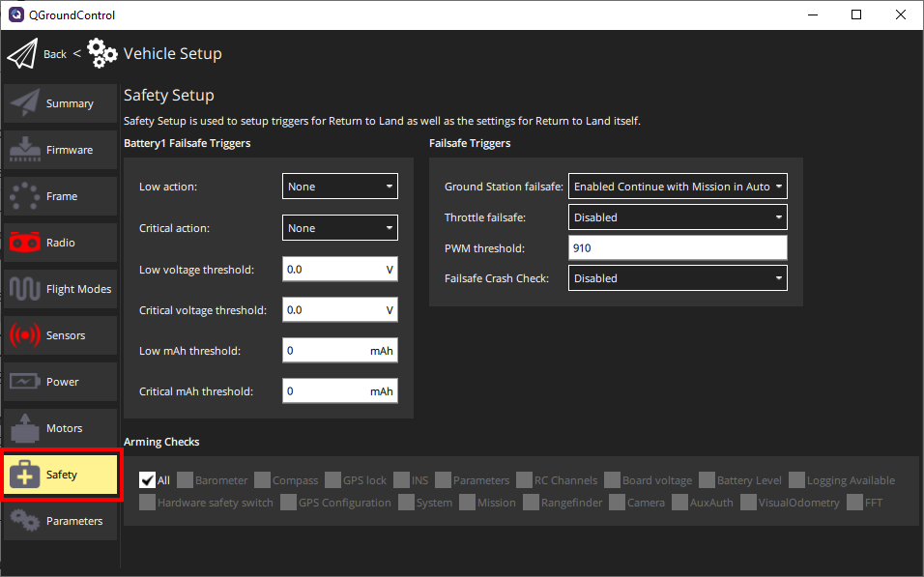This screenshot has height=577, width=924.
Task: Click the Vehicle Setup gears icon
Action: click(x=102, y=54)
